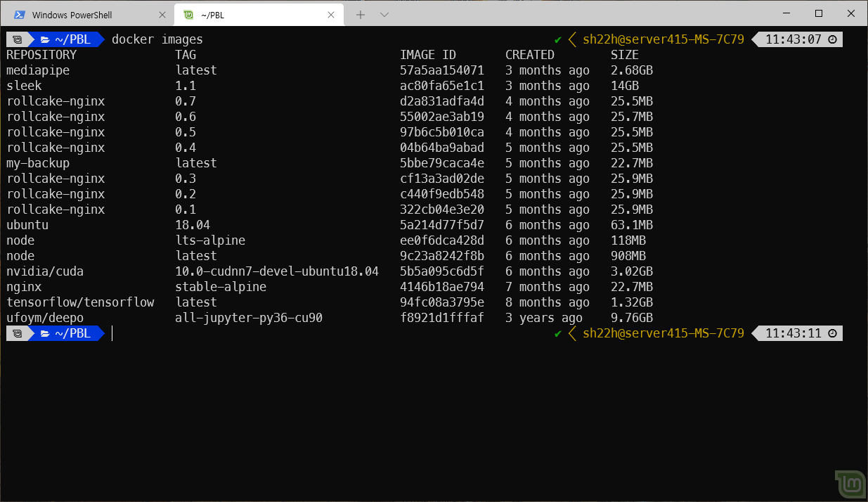The width and height of the screenshot is (868, 502).
Task: Click image ID 57a5aa154071
Action: coord(442,70)
